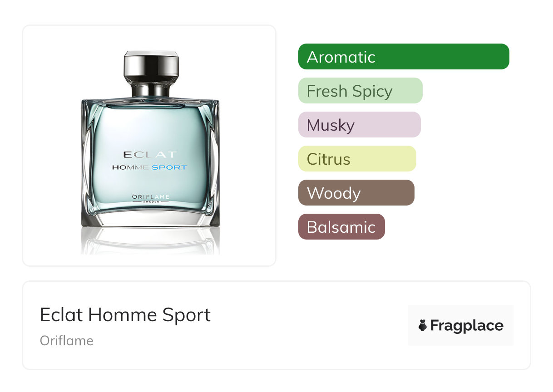This screenshot has height=392, width=553.
Task: Click the Fragplace logo icon
Action: click(423, 325)
